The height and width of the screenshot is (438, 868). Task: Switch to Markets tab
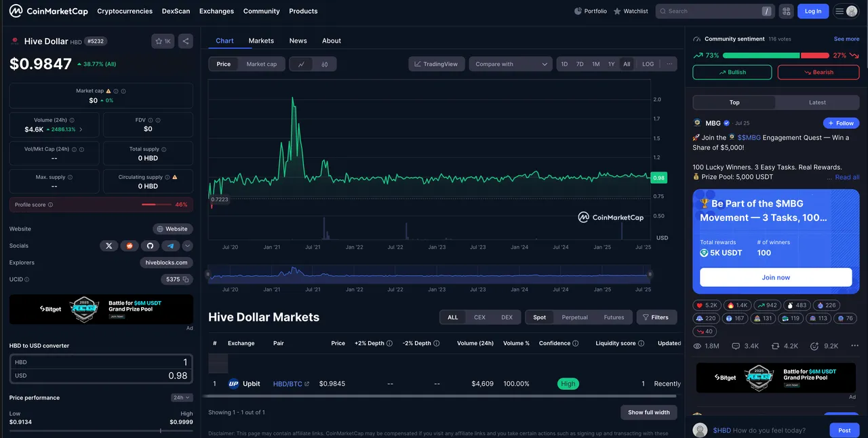(261, 41)
